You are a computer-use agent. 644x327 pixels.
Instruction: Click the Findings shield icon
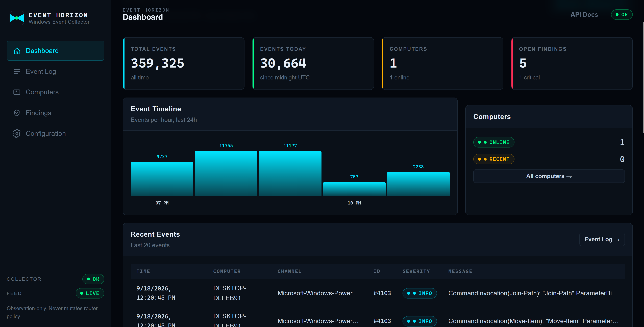[17, 113]
